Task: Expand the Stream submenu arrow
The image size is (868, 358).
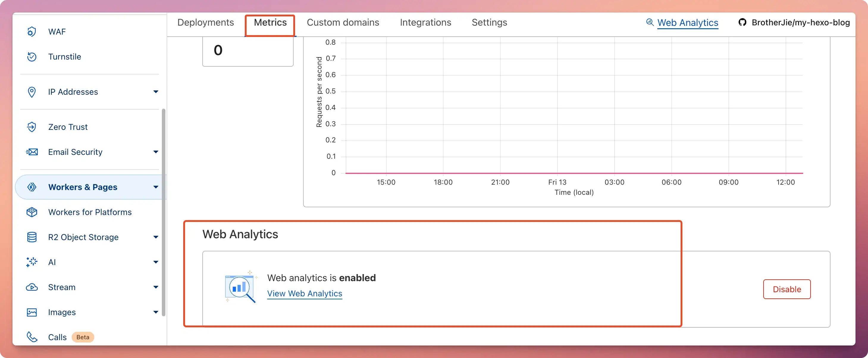Action: coord(156,287)
